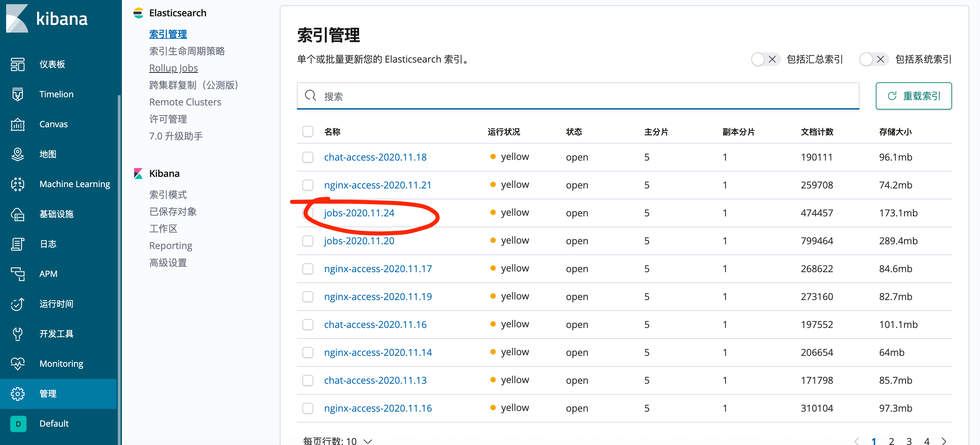The width and height of the screenshot is (980, 445).
Task: Click the 重载索引 reload button
Action: pyautogui.click(x=913, y=96)
